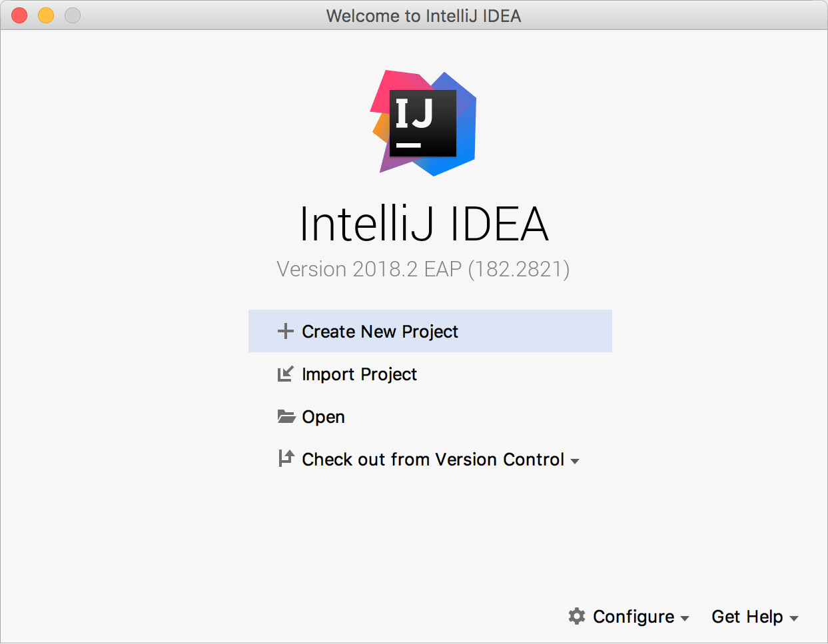This screenshot has width=828, height=644.
Task: Select Create New Project
Action: click(x=380, y=331)
